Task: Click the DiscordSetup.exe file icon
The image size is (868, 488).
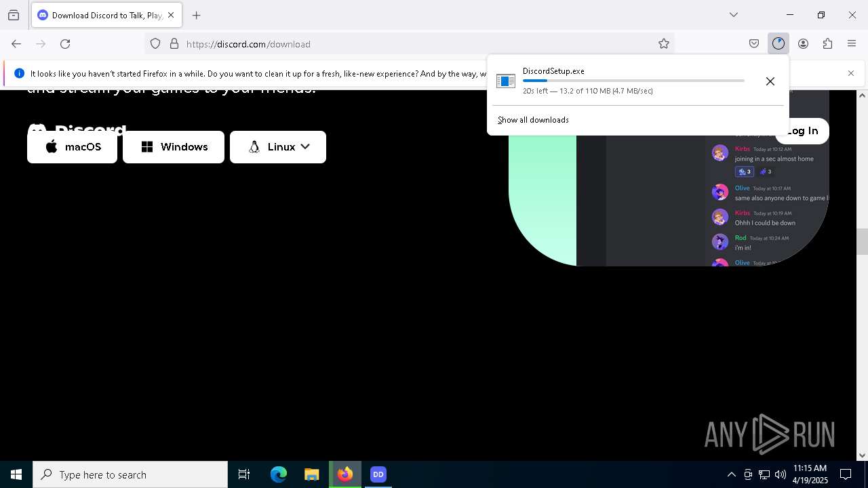Action: 506,81
